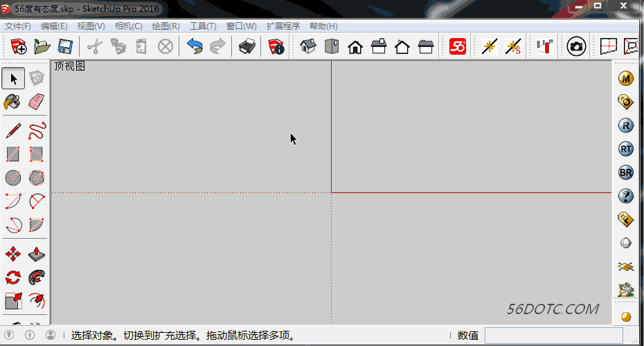Open the 文件(F) menu
The width and height of the screenshot is (644, 346).
18,26
